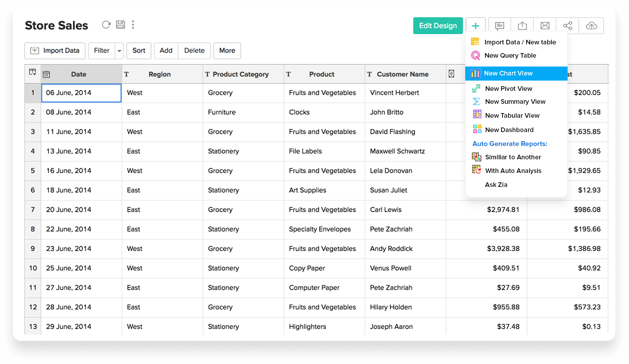Click the share icon in toolbar
629x364 pixels.
coord(567,26)
